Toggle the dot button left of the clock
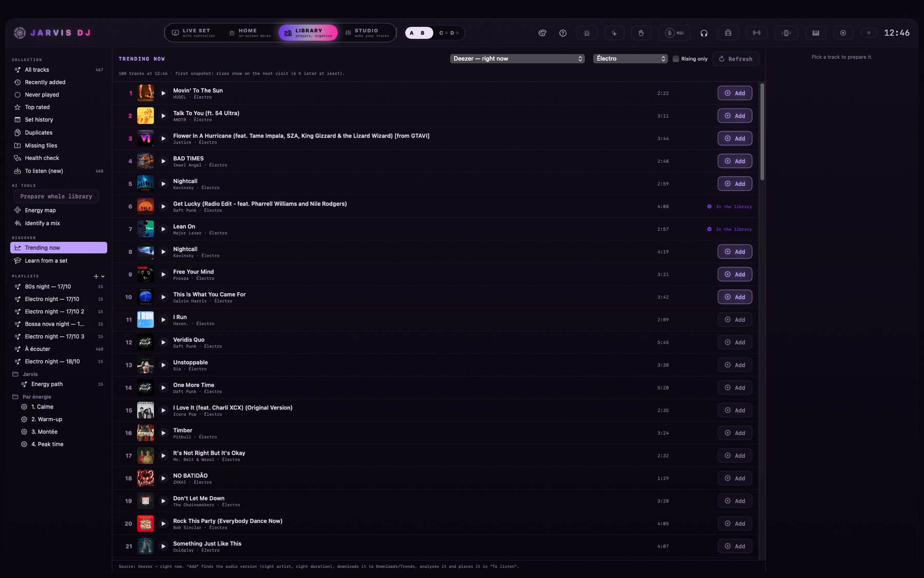This screenshot has width=924, height=578. (869, 33)
